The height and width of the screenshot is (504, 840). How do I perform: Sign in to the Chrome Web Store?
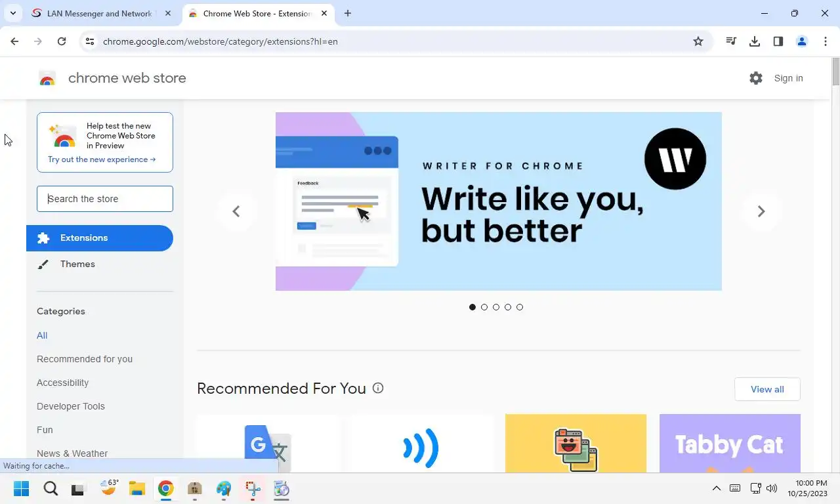click(x=788, y=78)
